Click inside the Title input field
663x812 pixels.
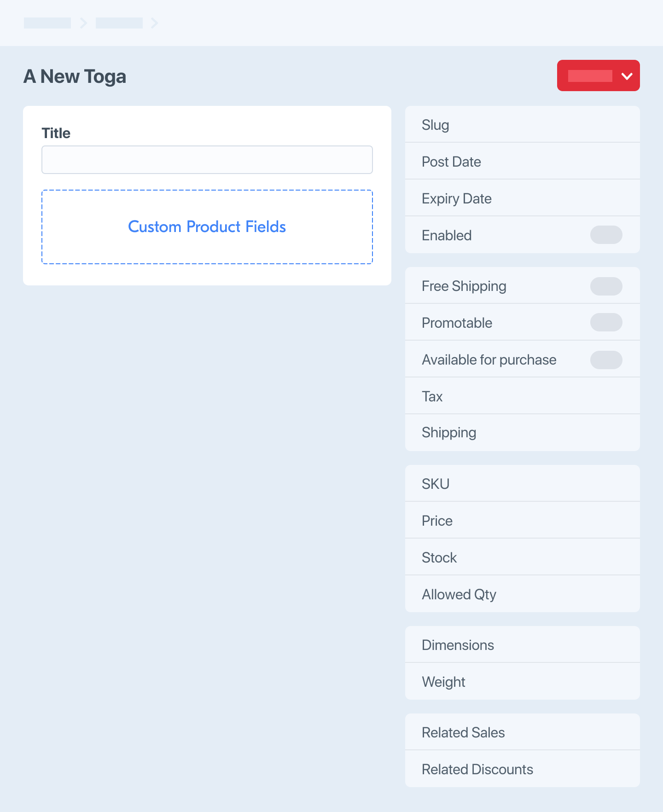(207, 160)
